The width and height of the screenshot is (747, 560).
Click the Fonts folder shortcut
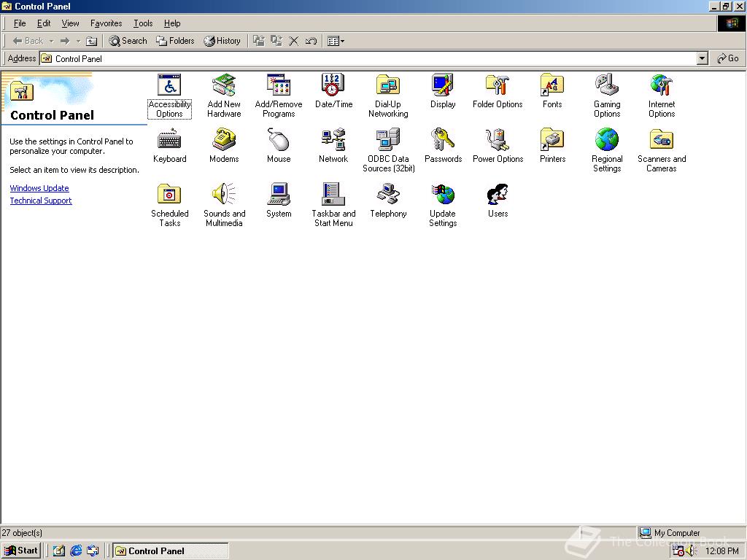click(552, 85)
